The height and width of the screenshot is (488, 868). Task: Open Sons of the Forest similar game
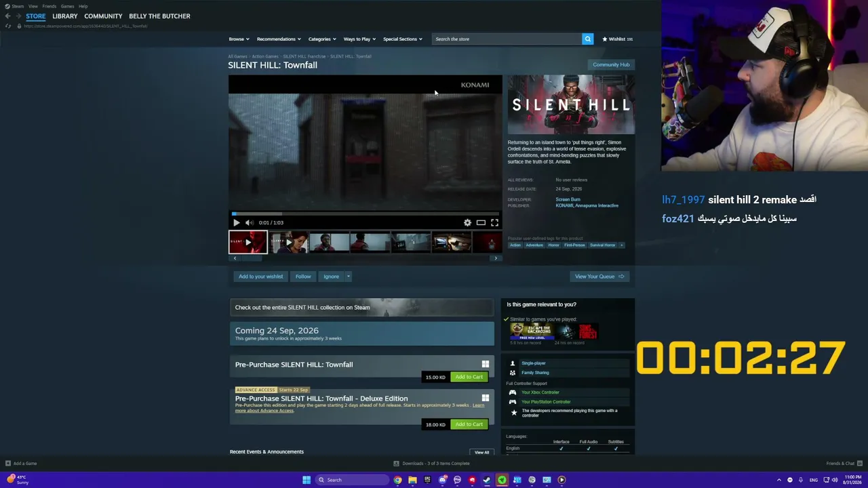[x=576, y=331]
